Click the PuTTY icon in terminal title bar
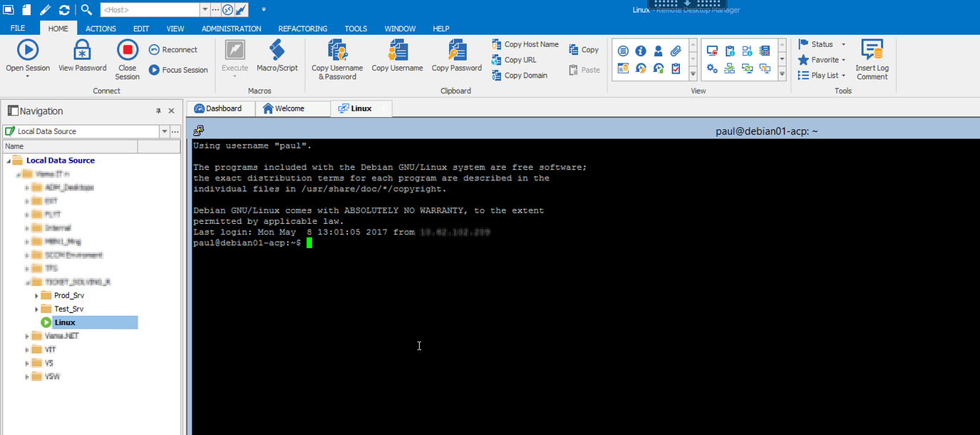980x435 pixels. coord(199,130)
